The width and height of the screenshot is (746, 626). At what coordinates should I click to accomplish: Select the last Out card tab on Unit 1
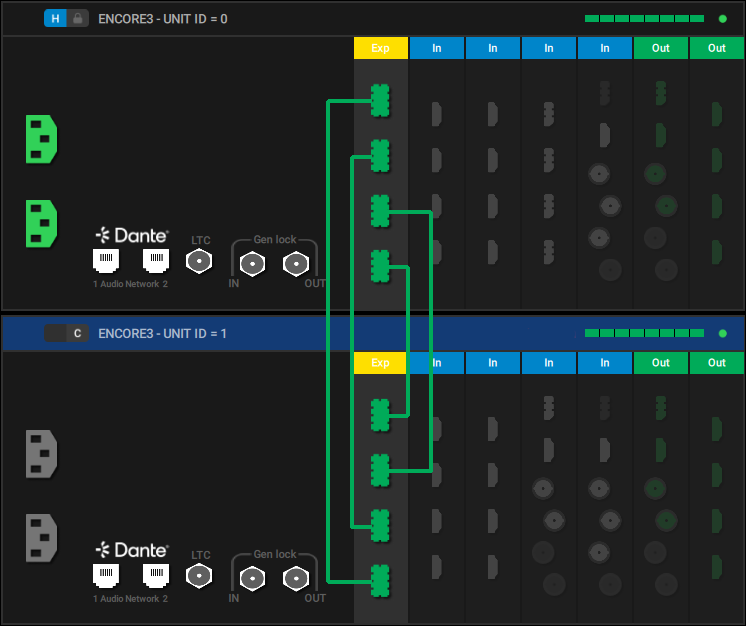click(717, 362)
